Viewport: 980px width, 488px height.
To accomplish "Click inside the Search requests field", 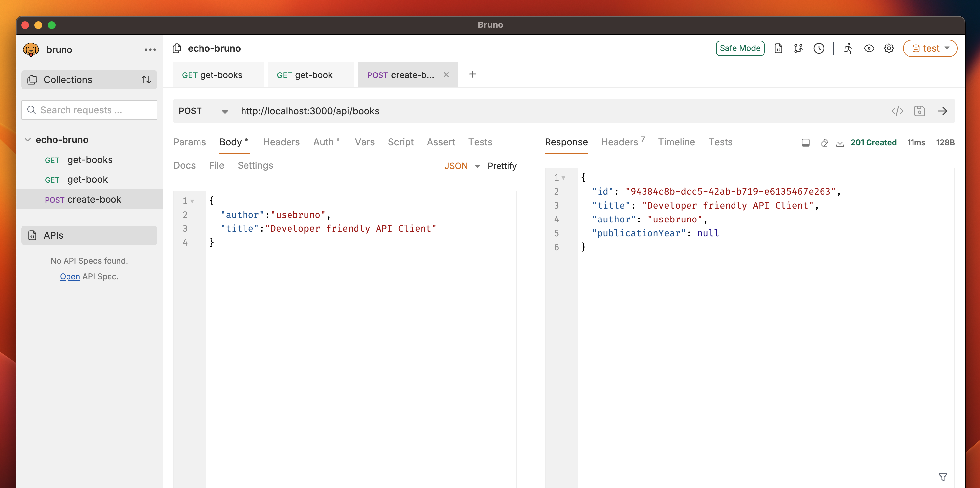I will 89,110.
